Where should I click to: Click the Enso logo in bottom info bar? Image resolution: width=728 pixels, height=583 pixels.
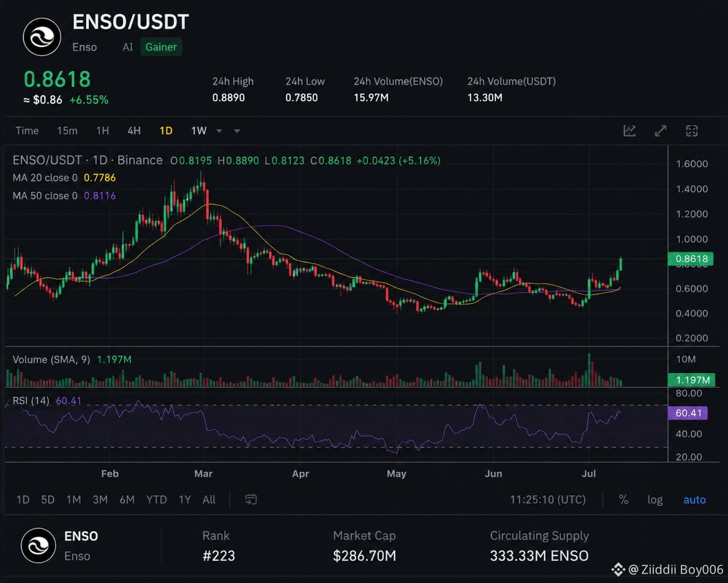[38, 546]
